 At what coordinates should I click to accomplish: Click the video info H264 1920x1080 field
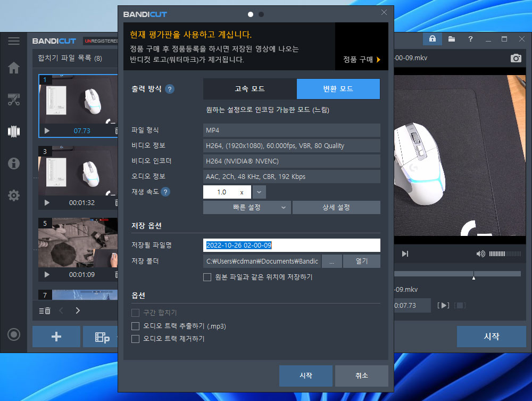(x=292, y=146)
